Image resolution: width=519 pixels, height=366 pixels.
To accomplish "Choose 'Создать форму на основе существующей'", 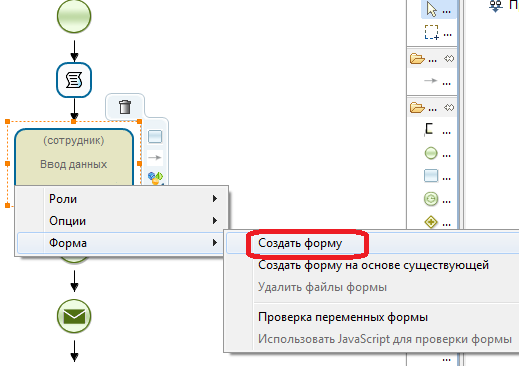I will pyautogui.click(x=373, y=265).
